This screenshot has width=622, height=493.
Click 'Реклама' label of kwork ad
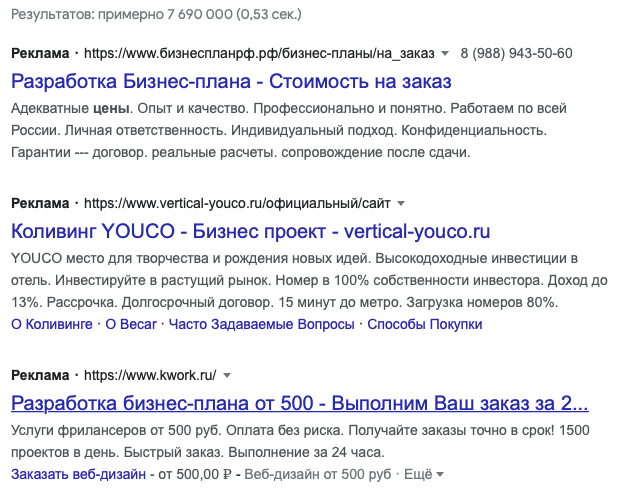click(x=40, y=375)
